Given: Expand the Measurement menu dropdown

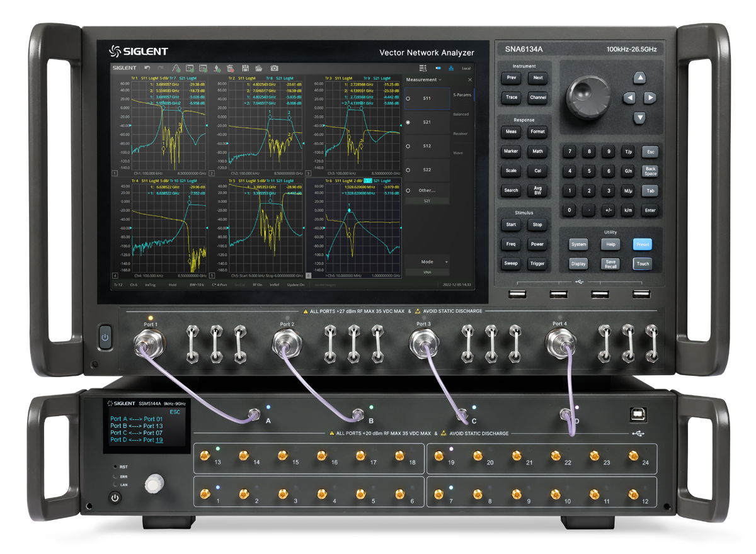Looking at the screenshot, I should tap(424, 80).
